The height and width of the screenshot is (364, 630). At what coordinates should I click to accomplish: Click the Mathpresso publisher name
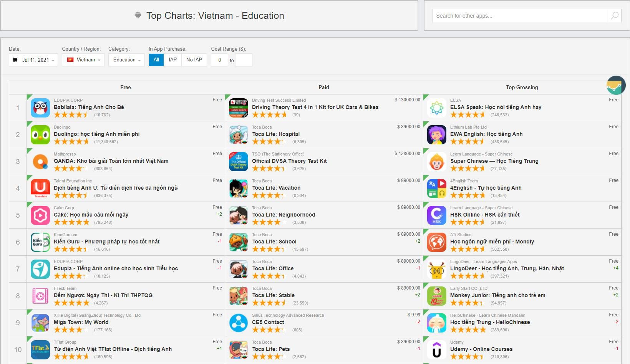(x=65, y=154)
